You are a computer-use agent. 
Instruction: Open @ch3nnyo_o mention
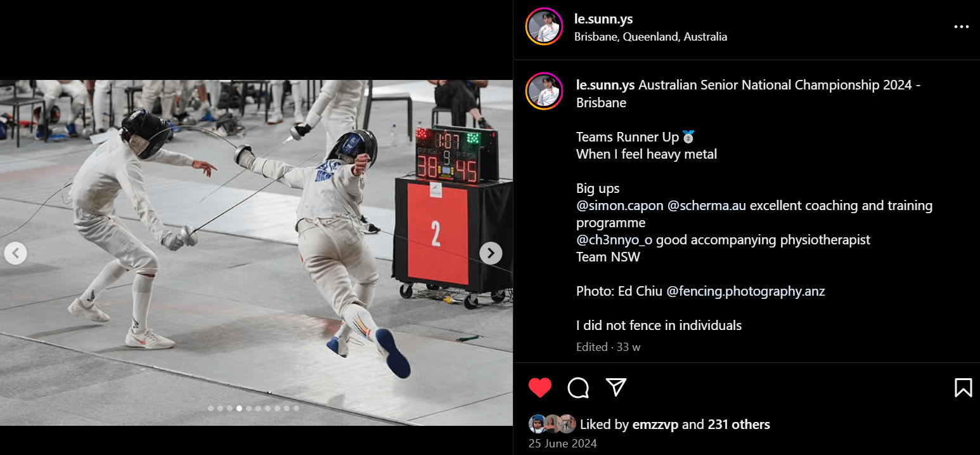[615, 240]
